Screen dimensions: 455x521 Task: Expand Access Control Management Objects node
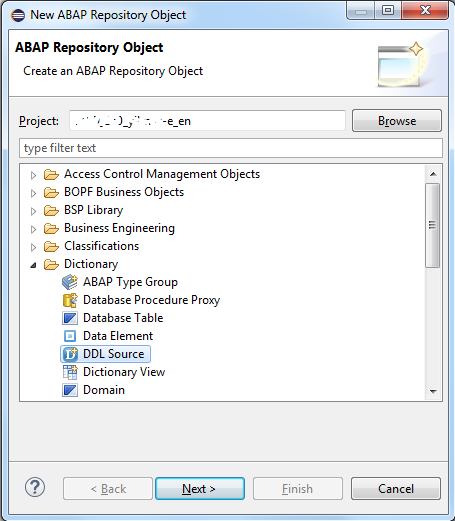33,175
